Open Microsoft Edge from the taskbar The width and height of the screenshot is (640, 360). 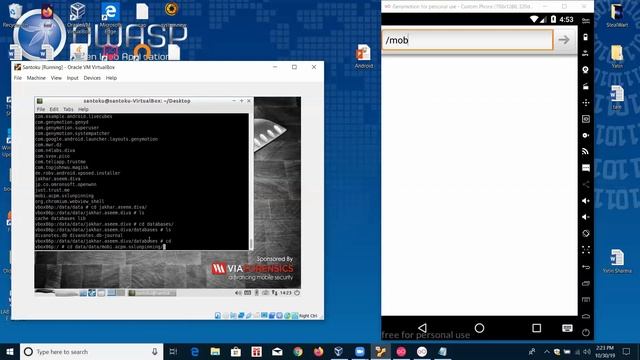point(195,351)
